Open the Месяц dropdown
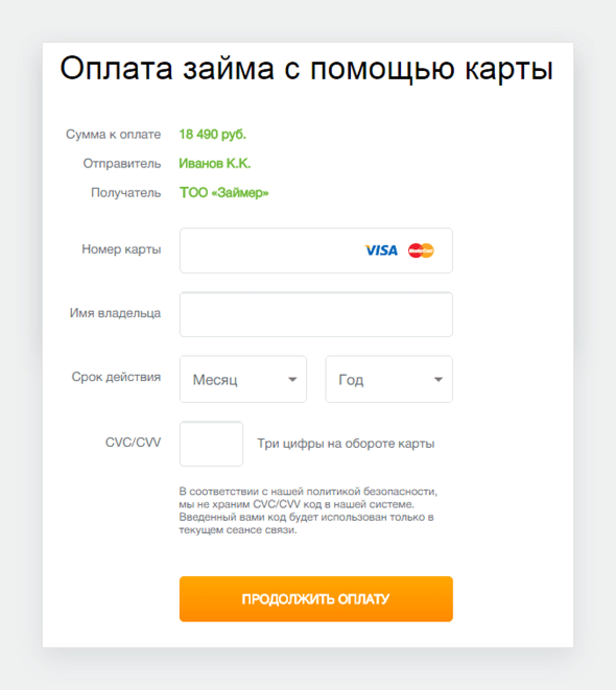This screenshot has height=690, width=616. pyautogui.click(x=243, y=379)
